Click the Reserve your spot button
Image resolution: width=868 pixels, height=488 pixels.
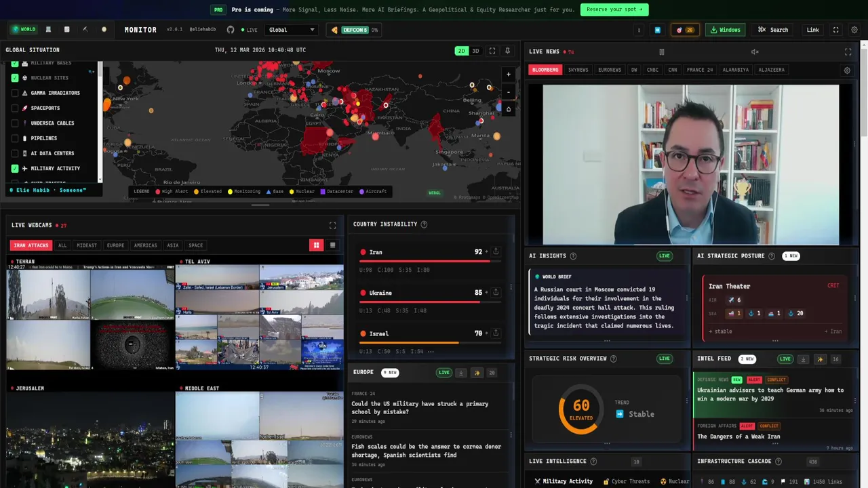(614, 9)
